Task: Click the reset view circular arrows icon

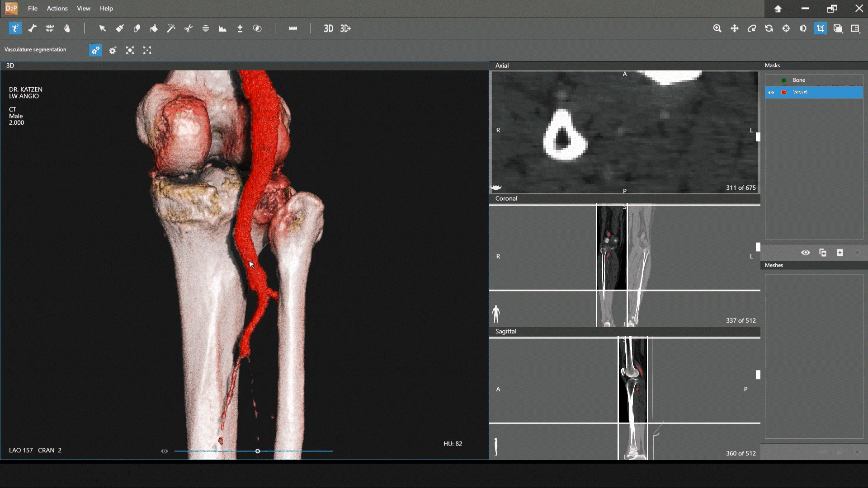Action: (x=769, y=28)
